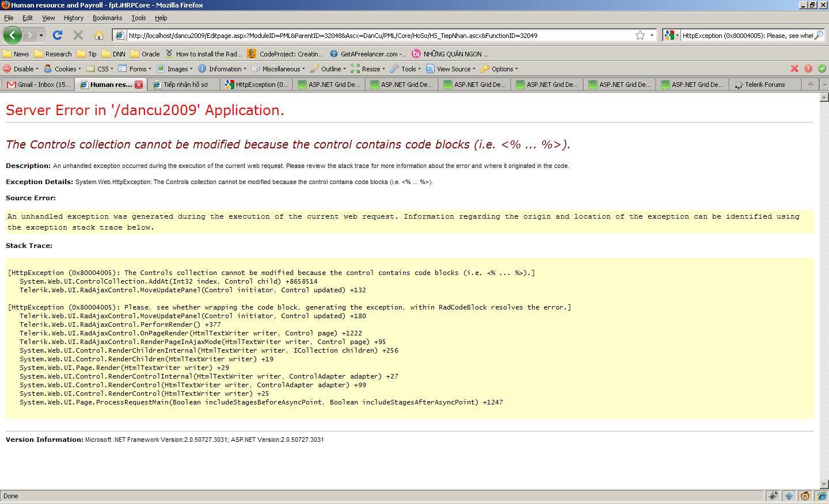Expand the Miscellaneous developer toolbar menu

[x=278, y=69]
